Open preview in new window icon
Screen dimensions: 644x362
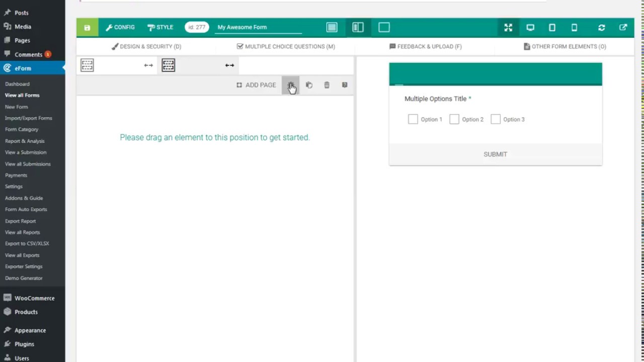pyautogui.click(x=623, y=28)
